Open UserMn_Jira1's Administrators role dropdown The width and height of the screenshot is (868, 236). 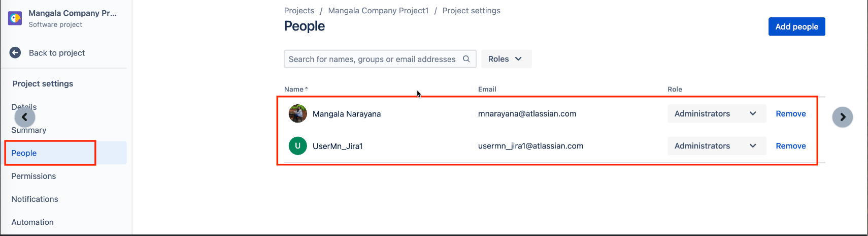[717, 146]
